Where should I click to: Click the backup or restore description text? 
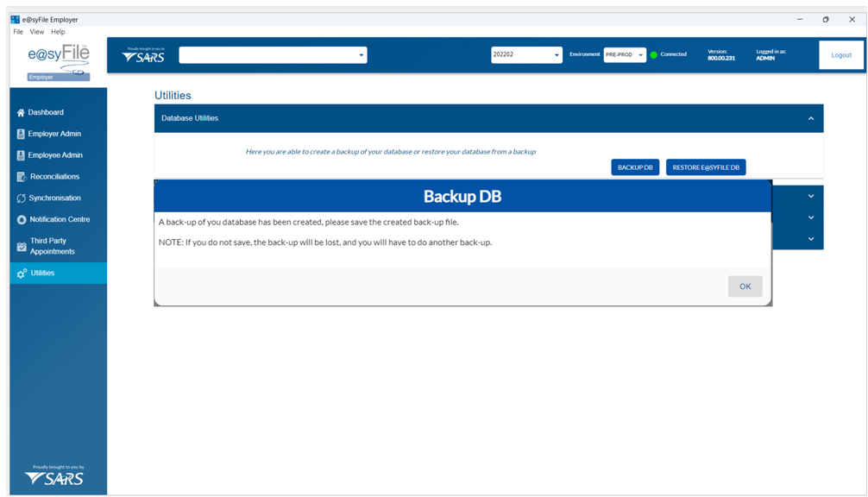tap(391, 152)
